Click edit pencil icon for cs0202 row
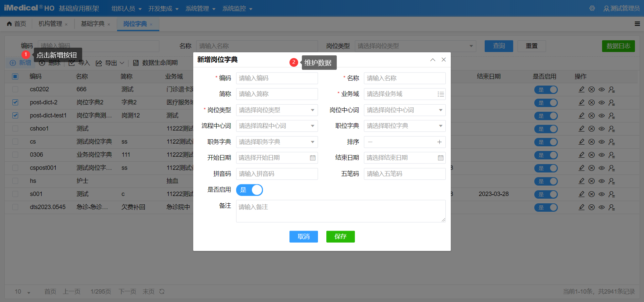644x302 pixels. (582, 90)
